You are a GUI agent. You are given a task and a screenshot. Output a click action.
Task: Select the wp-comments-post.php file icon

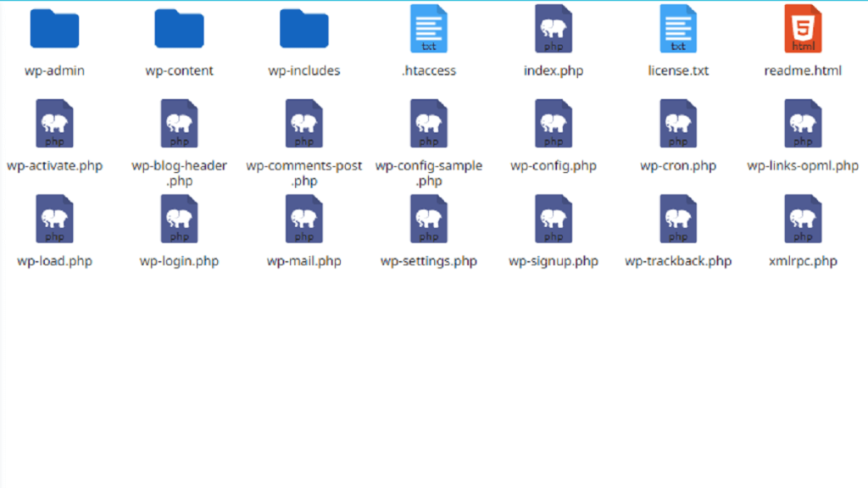(304, 124)
